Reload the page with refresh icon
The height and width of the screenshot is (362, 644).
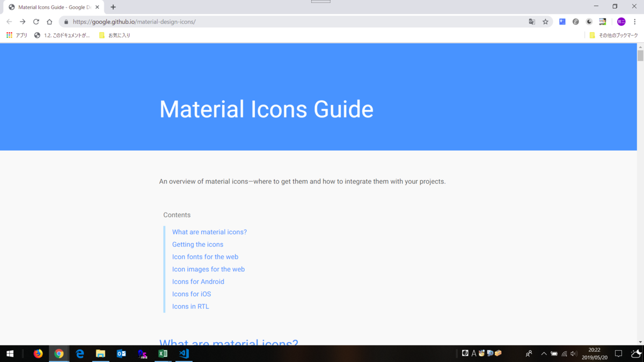point(36,22)
